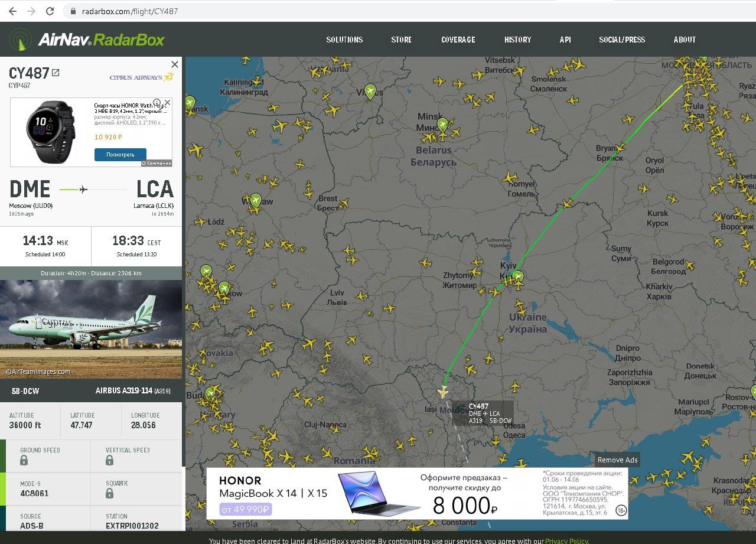Click the ADS-B source value
The width and height of the screenshot is (756, 544).
click(31, 526)
